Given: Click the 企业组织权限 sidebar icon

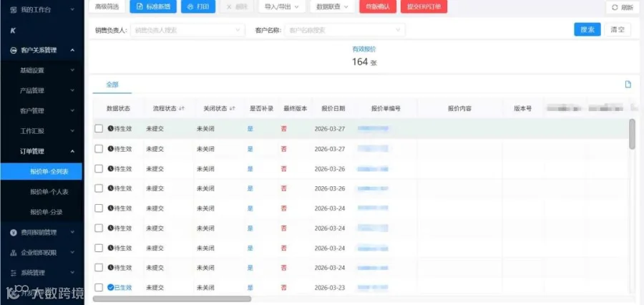Looking at the screenshot, I should (x=14, y=253).
